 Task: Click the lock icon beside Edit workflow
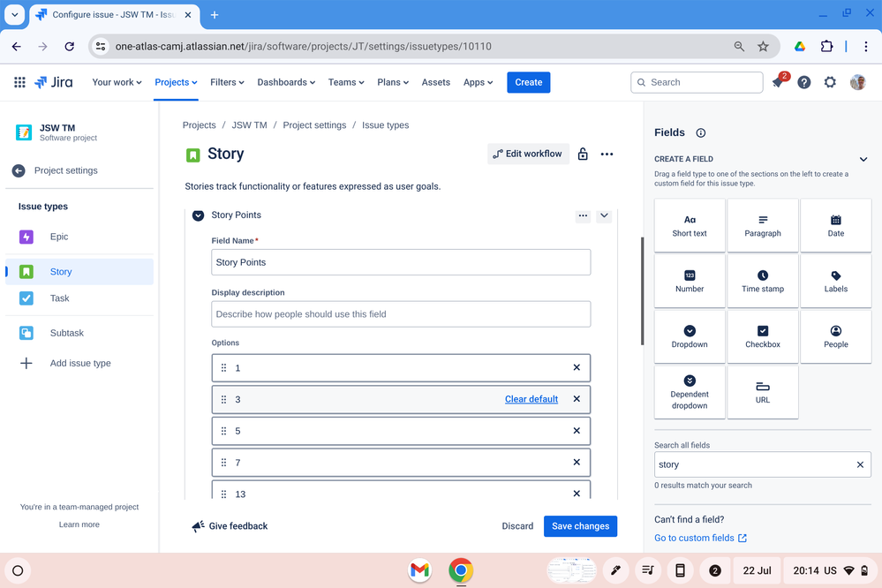point(582,154)
